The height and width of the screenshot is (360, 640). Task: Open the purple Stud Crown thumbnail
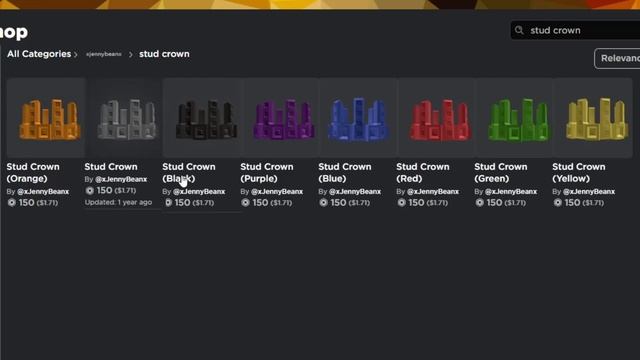[x=281, y=118]
